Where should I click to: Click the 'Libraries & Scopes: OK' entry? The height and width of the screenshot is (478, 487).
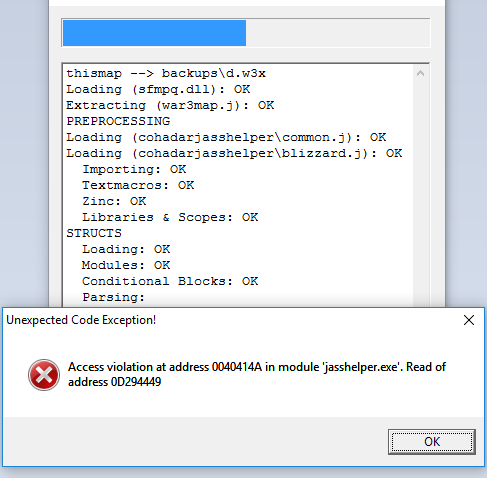point(170,217)
